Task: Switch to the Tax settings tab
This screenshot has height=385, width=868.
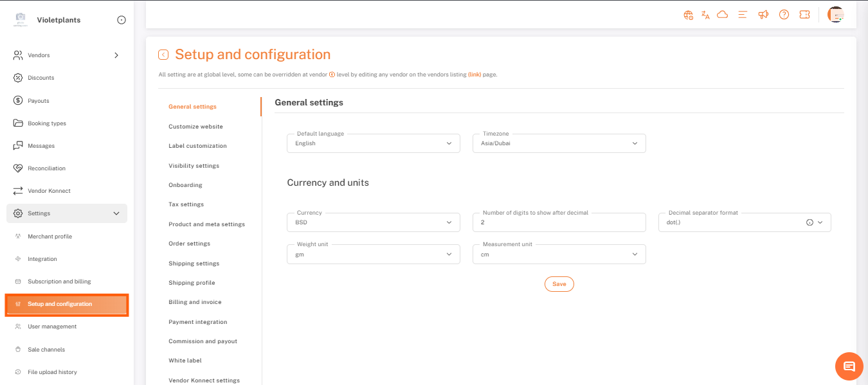Action: click(x=186, y=204)
